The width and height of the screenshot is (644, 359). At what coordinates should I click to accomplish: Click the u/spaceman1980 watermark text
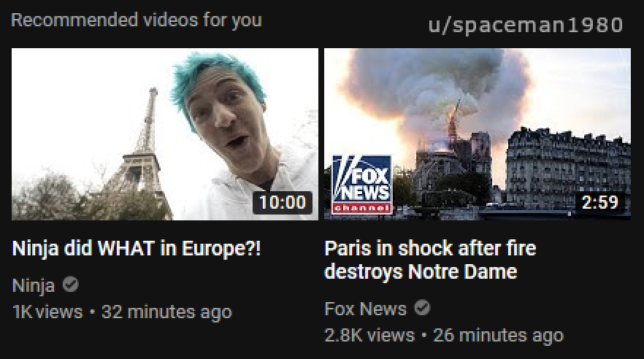pyautogui.click(x=525, y=25)
